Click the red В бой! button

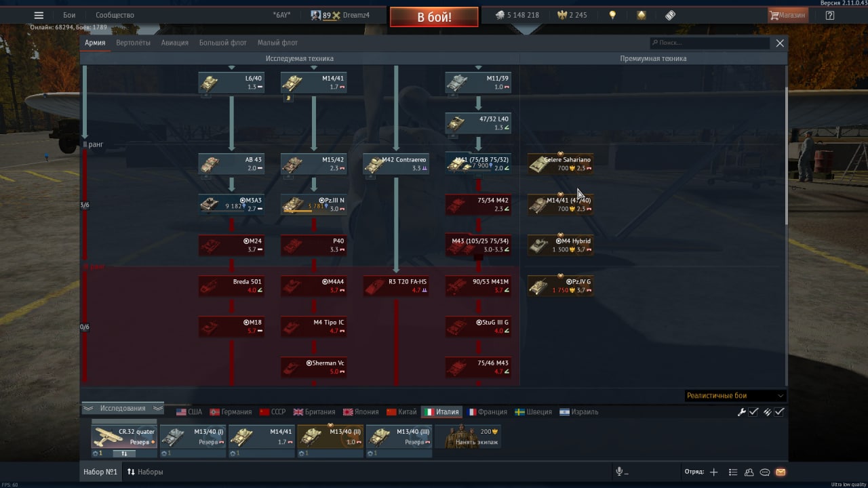434,17
